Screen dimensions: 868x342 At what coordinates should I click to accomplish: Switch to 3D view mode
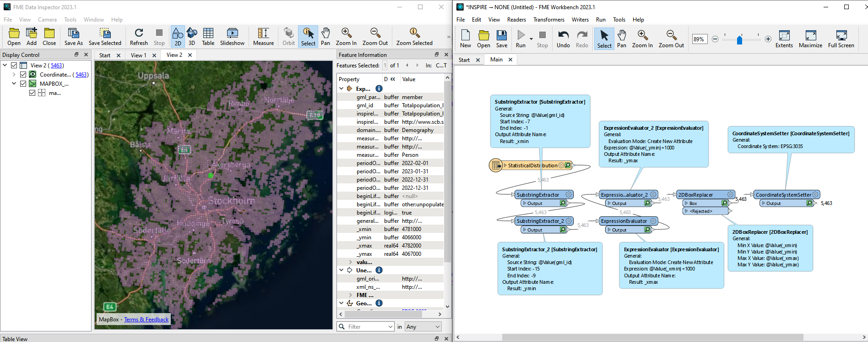[192, 37]
